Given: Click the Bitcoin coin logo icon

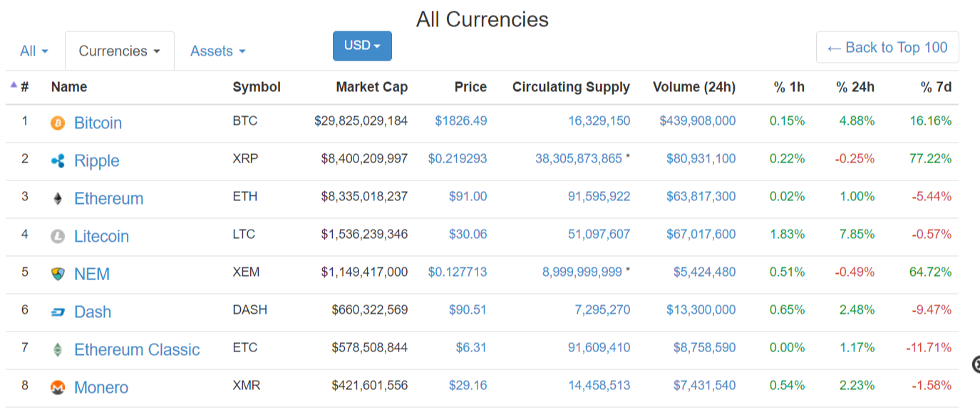Looking at the screenshot, I should pyautogui.click(x=58, y=123).
